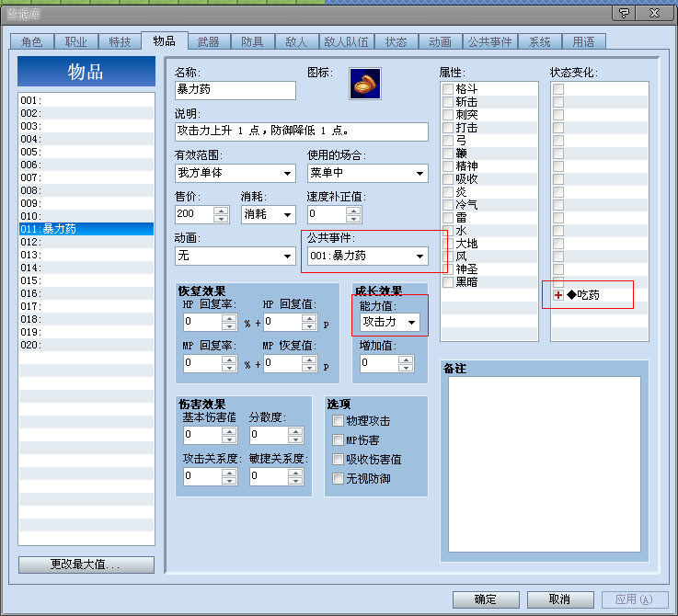The image size is (678, 616).
Task: Click inside the 备注 notes text area
Action: tap(545, 464)
